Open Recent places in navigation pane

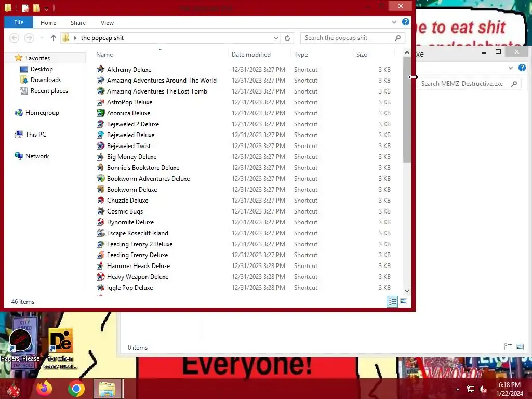click(x=49, y=91)
